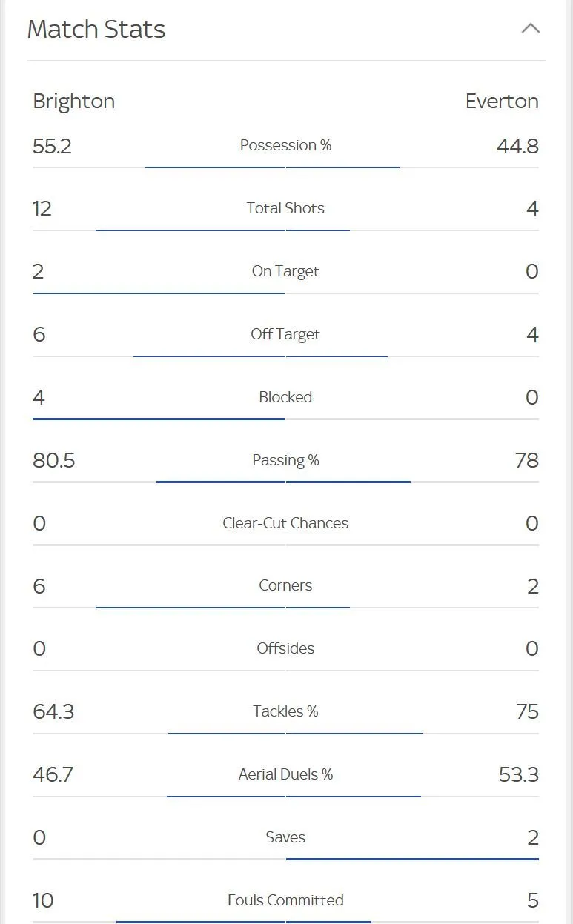Click the Match Stats header

96,30
